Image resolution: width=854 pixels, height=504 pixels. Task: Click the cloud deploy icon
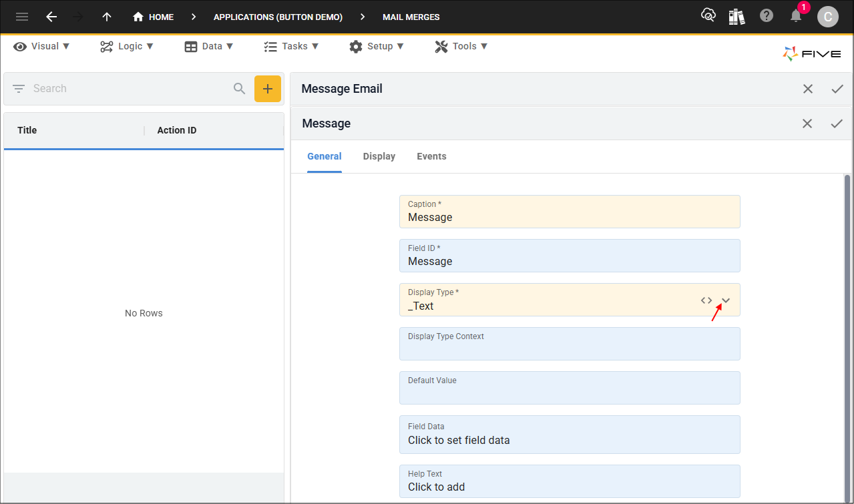pos(708,15)
